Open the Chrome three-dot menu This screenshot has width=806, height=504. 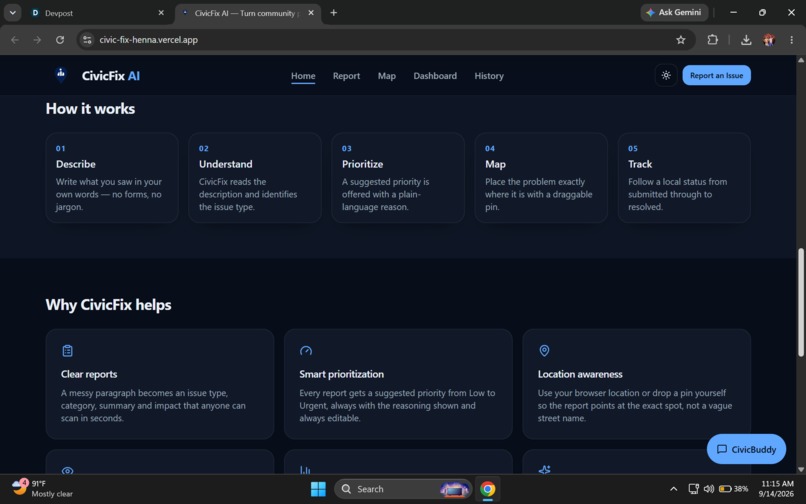click(791, 40)
